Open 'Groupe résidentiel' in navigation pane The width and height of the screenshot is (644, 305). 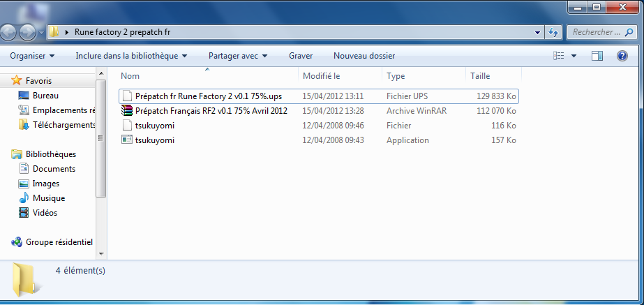pyautogui.click(x=59, y=242)
